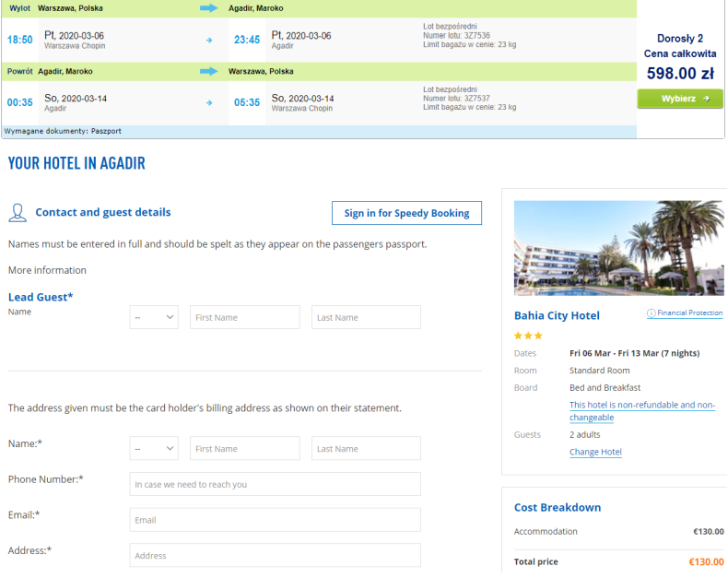728x578 pixels.
Task: Open the Financial Protection link
Action: [x=689, y=313]
